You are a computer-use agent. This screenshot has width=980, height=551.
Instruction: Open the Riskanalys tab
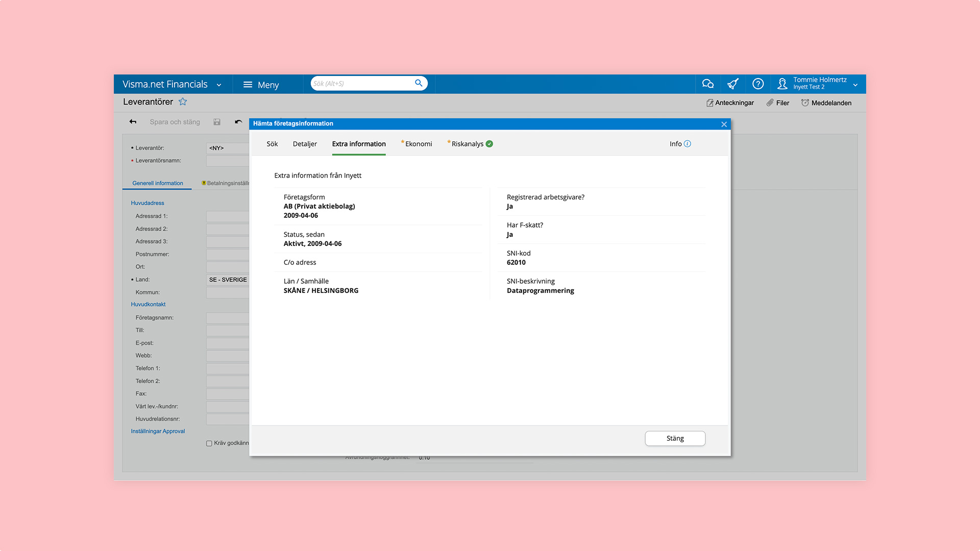coord(467,144)
